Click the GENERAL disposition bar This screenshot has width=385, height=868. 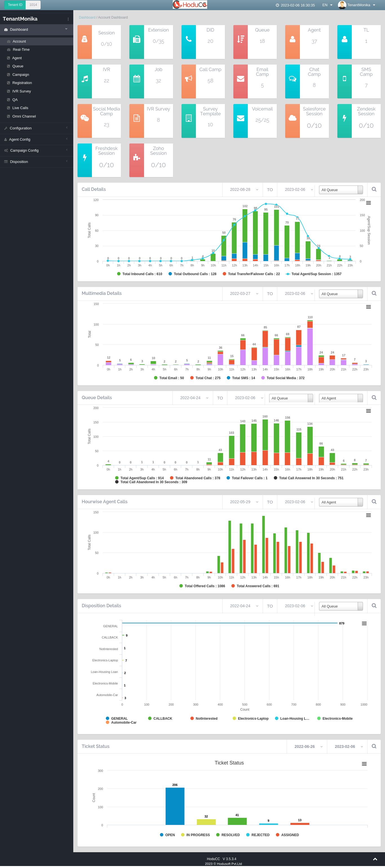pyautogui.click(x=230, y=623)
